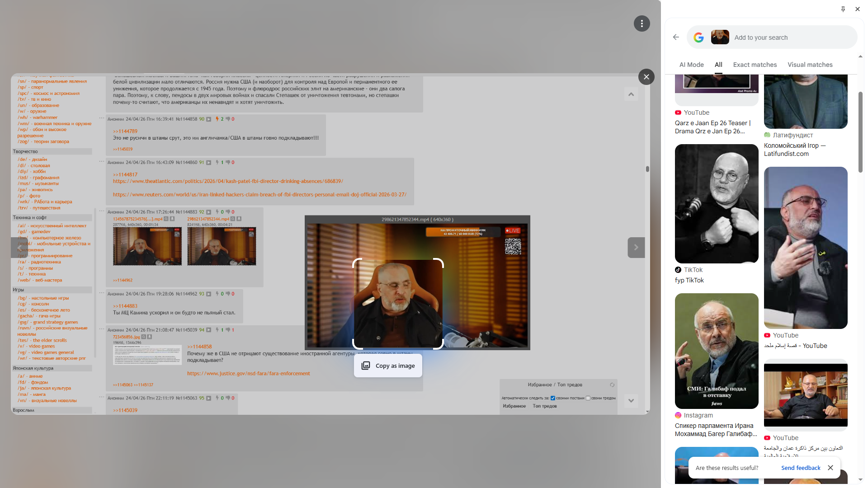Open the justice.gov fara-enforcement link
Image resolution: width=868 pixels, height=488 pixels.
pos(248,374)
